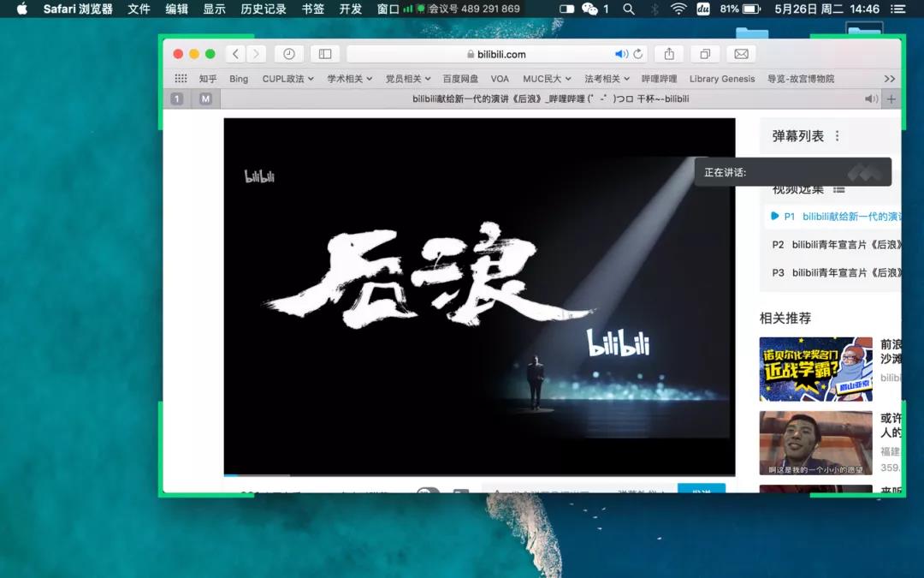Click the du menu bar icon

703,9
